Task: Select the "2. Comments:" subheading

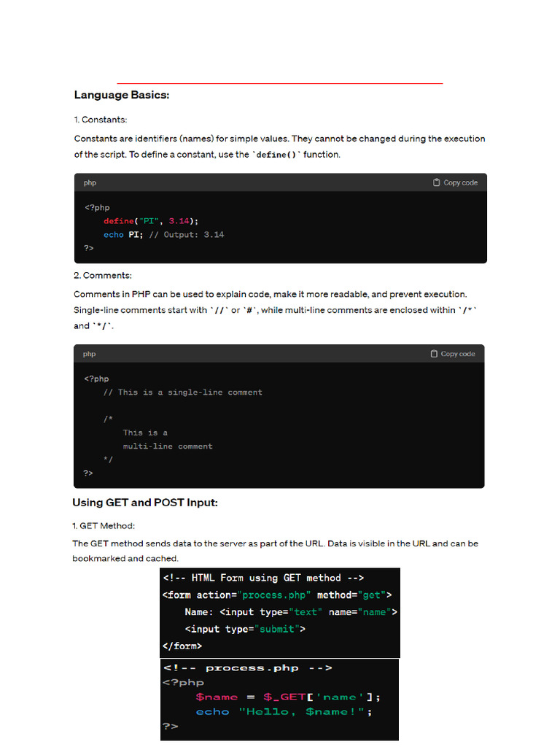Action: (103, 276)
